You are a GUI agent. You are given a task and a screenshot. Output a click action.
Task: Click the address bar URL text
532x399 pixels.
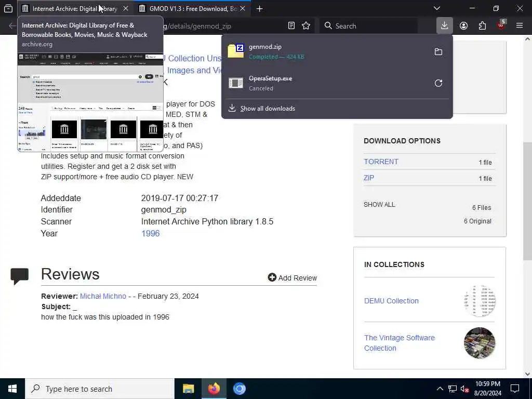click(x=197, y=26)
